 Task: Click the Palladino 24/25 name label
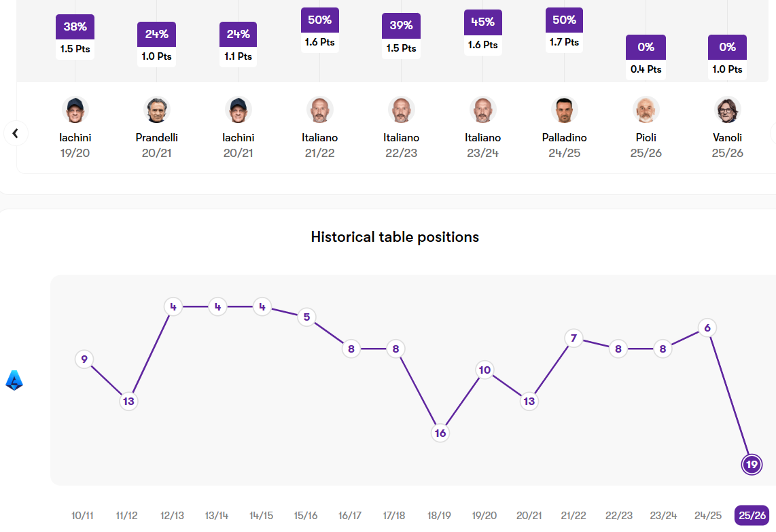(564, 138)
